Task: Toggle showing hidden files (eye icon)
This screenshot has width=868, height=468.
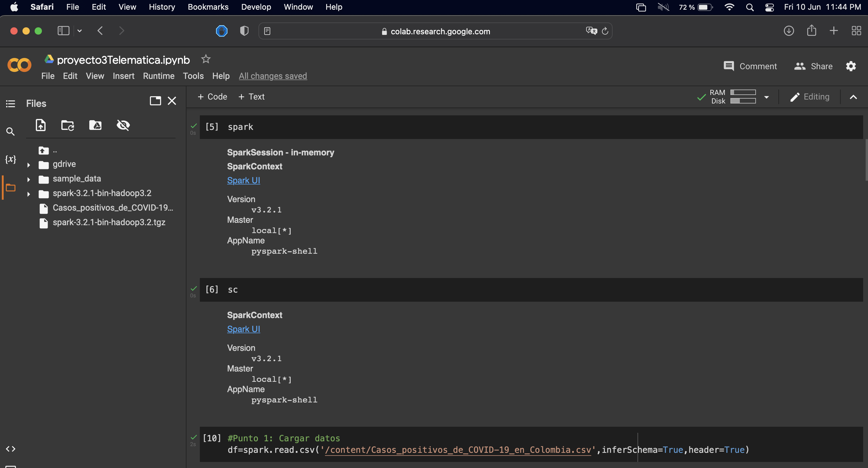Action: pyautogui.click(x=123, y=125)
